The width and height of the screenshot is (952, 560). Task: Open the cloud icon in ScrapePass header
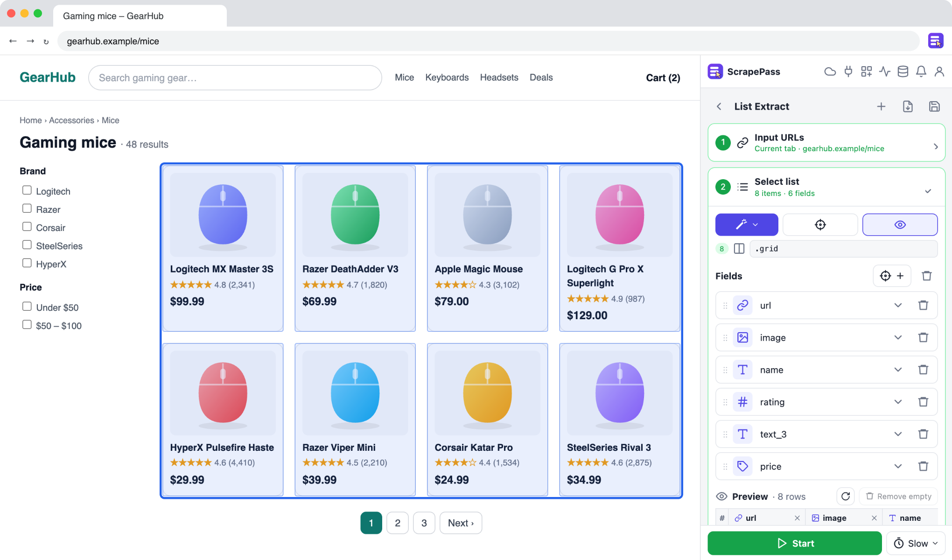click(x=830, y=71)
